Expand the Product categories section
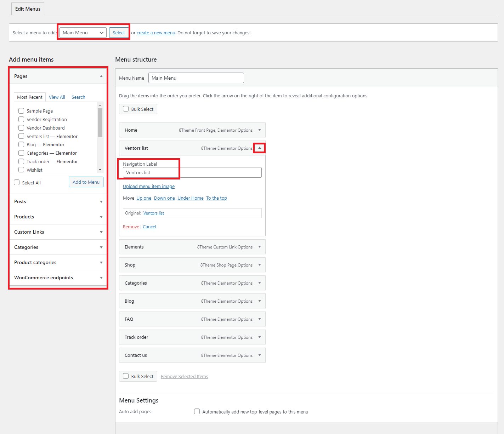This screenshot has width=504, height=434. tap(101, 263)
